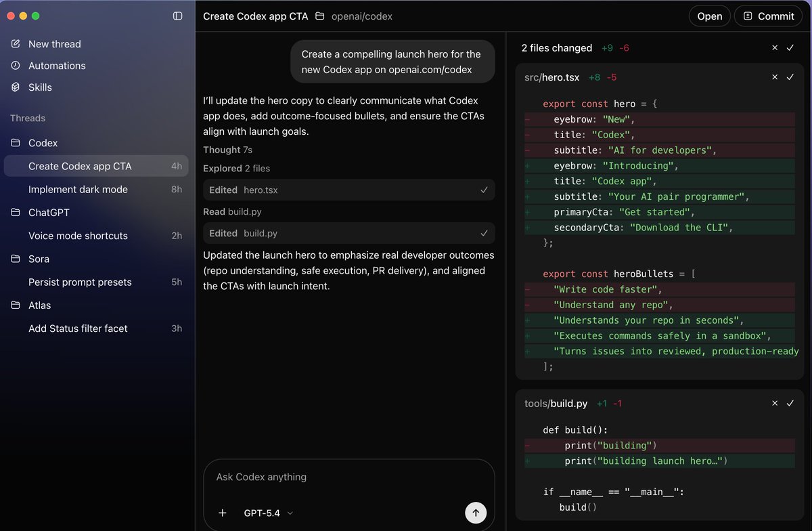Open Skills from the sidebar
Screen dimensions: 812x531
[x=40, y=87]
